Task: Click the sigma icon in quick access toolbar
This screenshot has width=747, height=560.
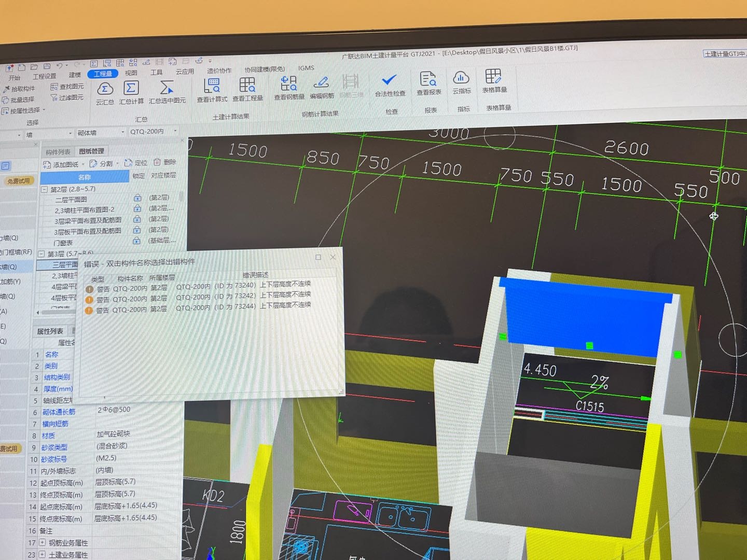Action: tap(94, 64)
